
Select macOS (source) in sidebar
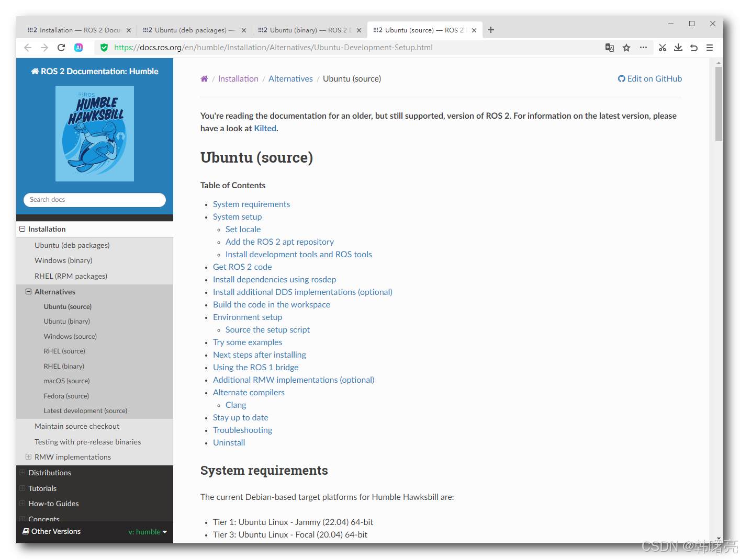coord(66,381)
